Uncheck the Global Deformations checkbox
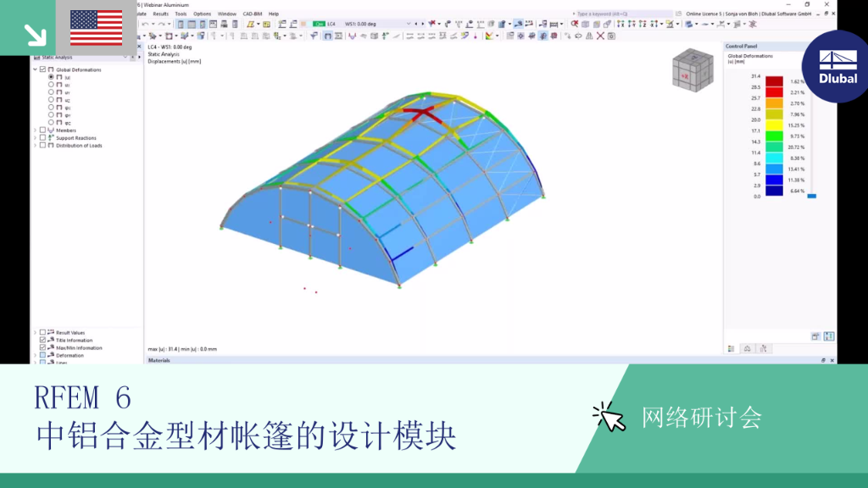 (42, 69)
